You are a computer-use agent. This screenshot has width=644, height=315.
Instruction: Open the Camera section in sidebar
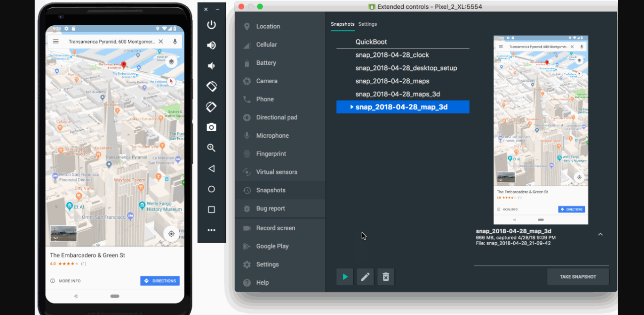pyautogui.click(x=280, y=81)
